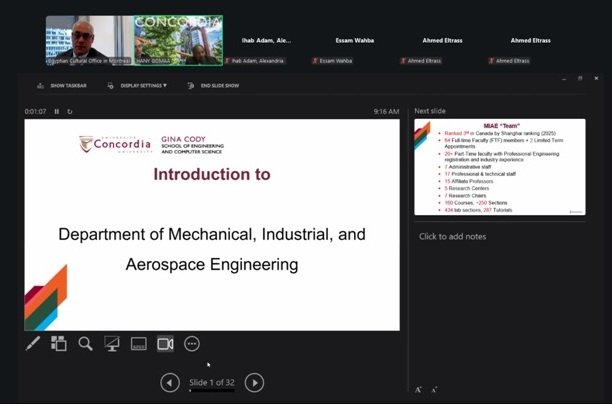Select the Egyptian Cultural Office video tile

click(x=90, y=41)
